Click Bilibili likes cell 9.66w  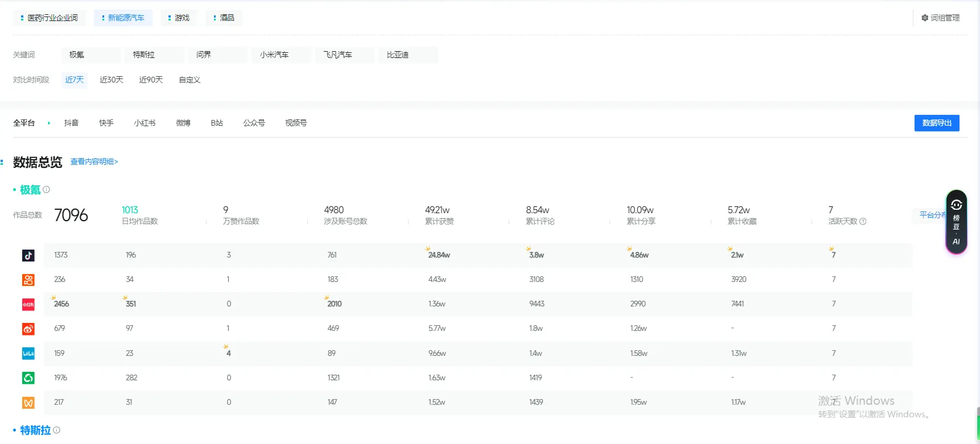437,354
